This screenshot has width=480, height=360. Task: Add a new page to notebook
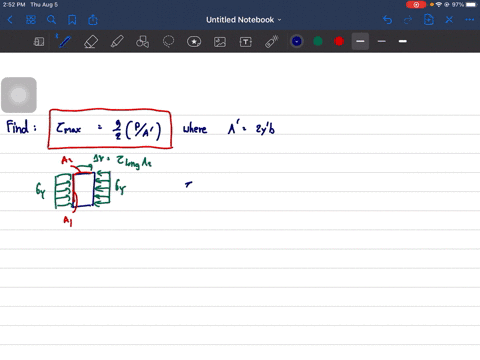429,20
